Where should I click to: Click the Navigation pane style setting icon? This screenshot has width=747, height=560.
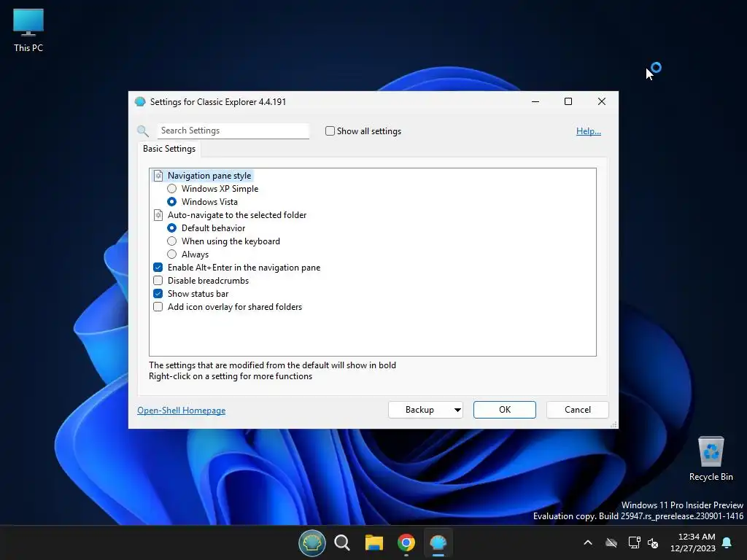click(x=158, y=176)
